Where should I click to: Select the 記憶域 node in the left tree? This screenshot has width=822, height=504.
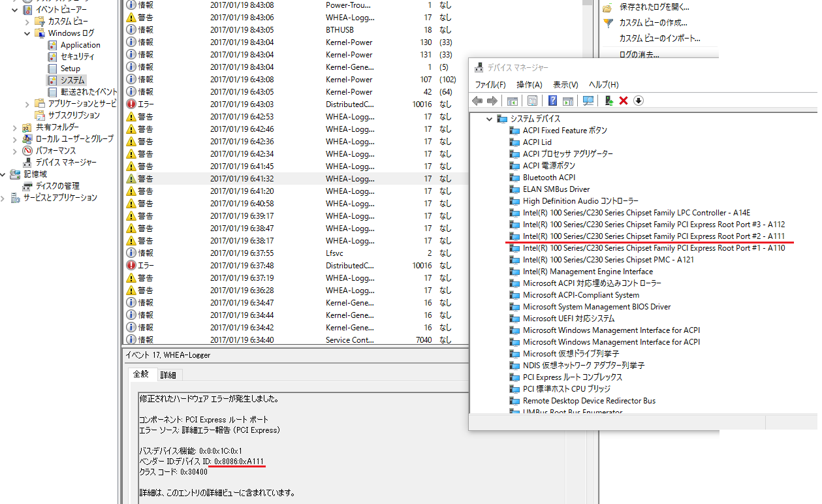click(35, 174)
